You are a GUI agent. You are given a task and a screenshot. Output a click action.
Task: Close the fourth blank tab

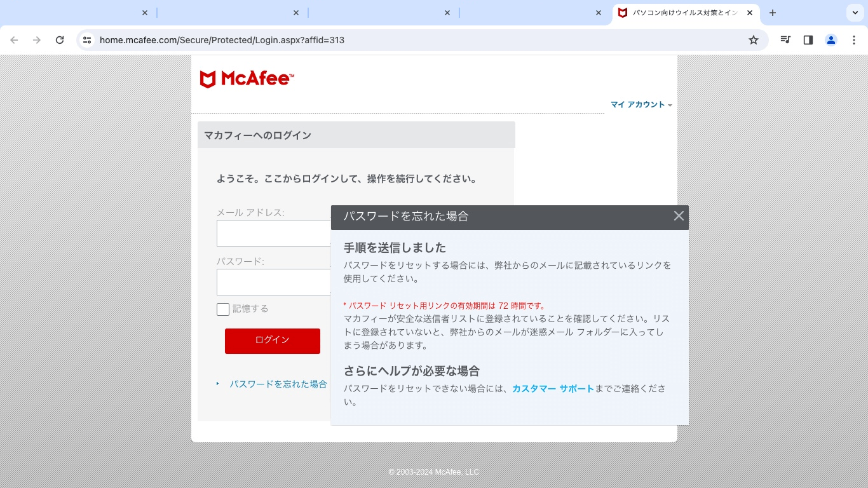pos(599,13)
